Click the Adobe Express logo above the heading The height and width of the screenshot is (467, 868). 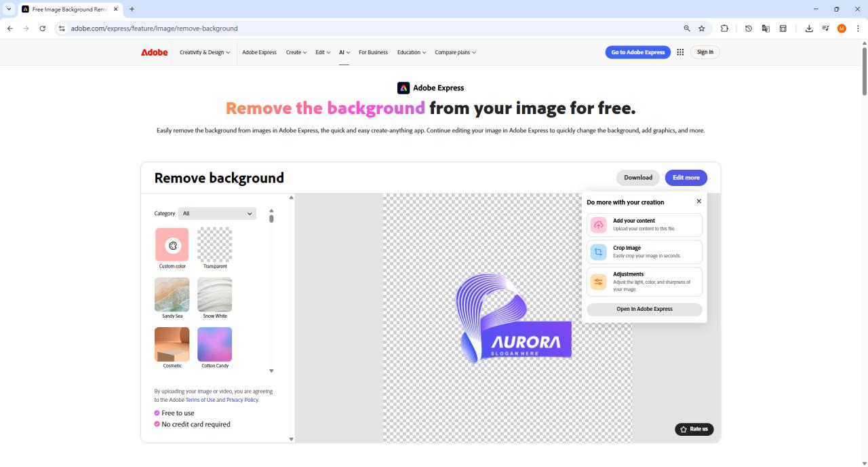403,88
